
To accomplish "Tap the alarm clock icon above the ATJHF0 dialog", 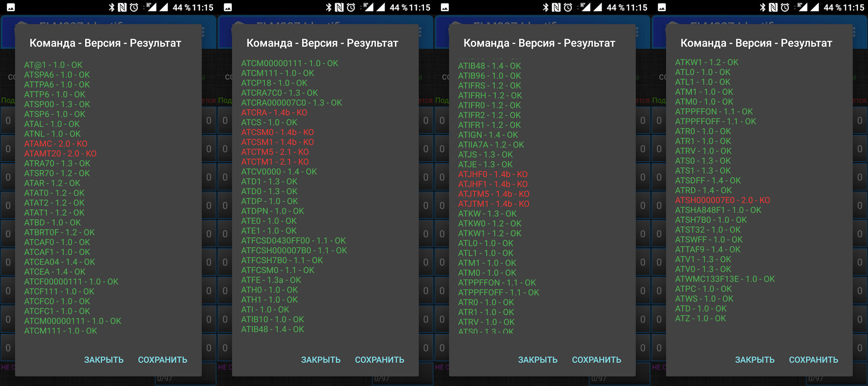I will click(568, 7).
